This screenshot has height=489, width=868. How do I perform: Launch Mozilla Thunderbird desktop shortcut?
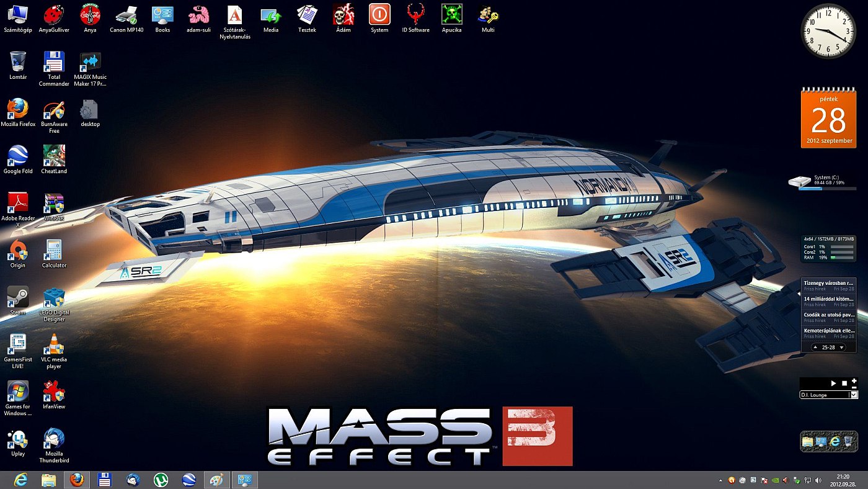pyautogui.click(x=54, y=446)
